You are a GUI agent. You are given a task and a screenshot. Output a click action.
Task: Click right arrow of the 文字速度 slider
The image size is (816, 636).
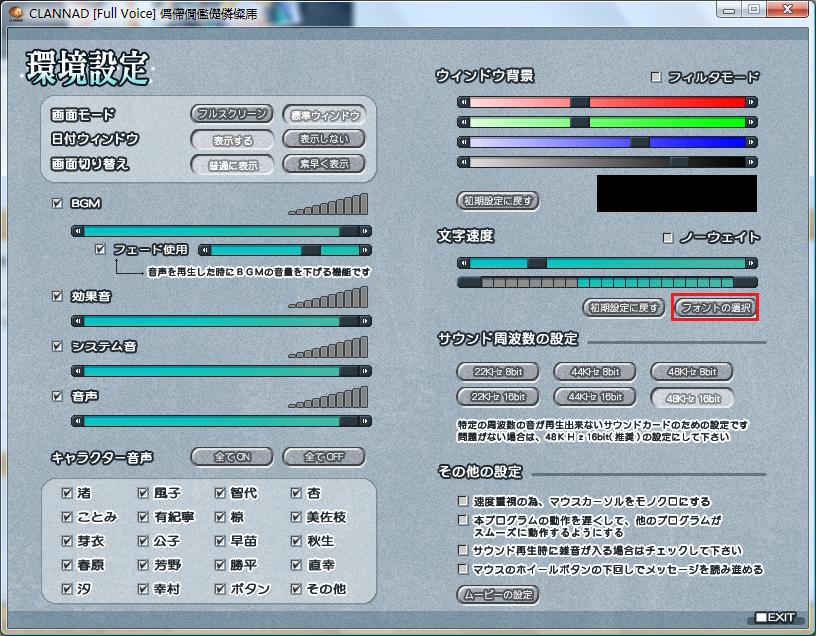[751, 263]
